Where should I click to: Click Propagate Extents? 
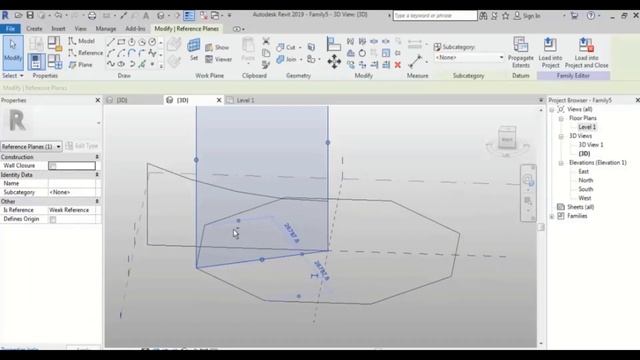520,53
